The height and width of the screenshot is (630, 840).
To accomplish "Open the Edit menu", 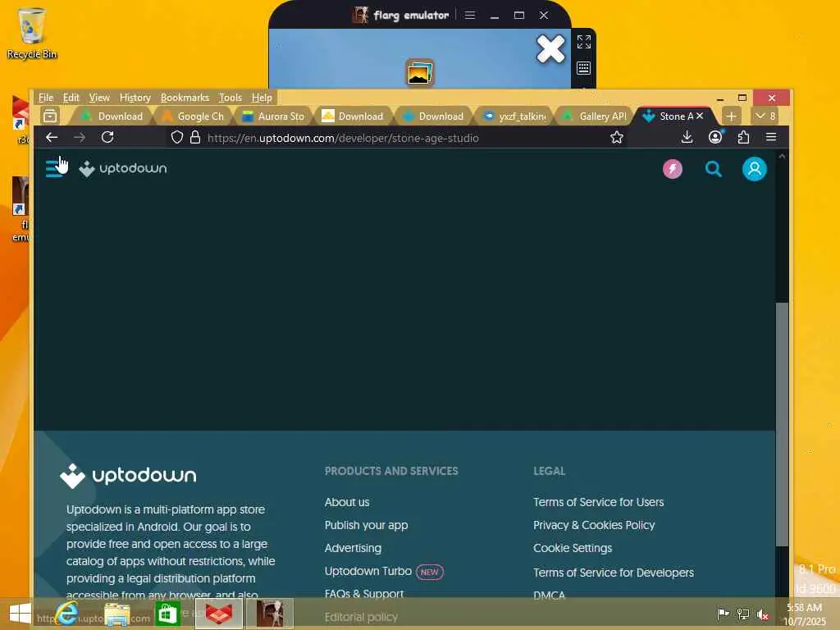I will tap(71, 98).
